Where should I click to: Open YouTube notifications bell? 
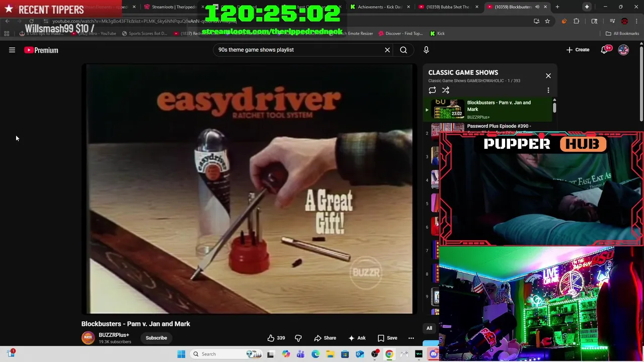coord(604,50)
